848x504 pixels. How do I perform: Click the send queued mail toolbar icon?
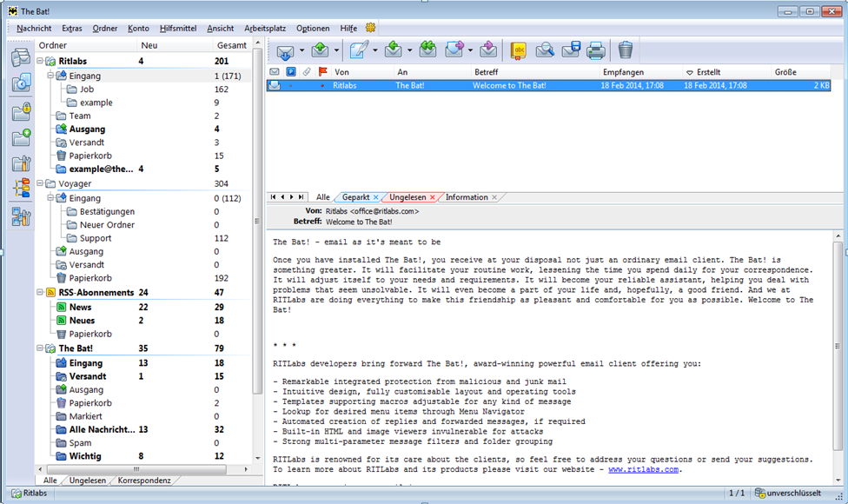click(x=320, y=50)
